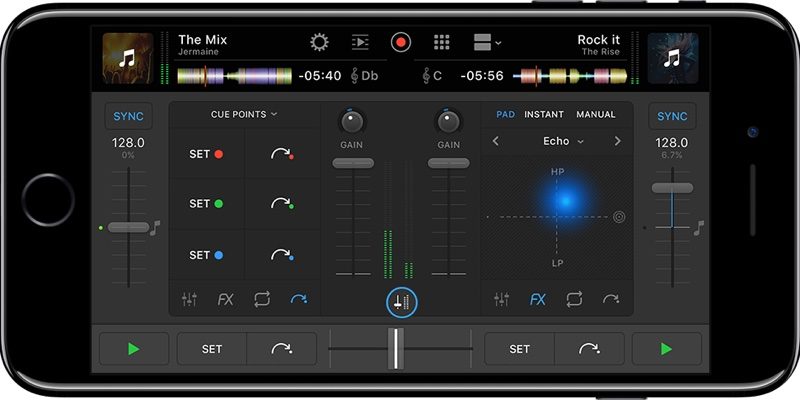Open left deck loop panel icon

[x=262, y=299]
